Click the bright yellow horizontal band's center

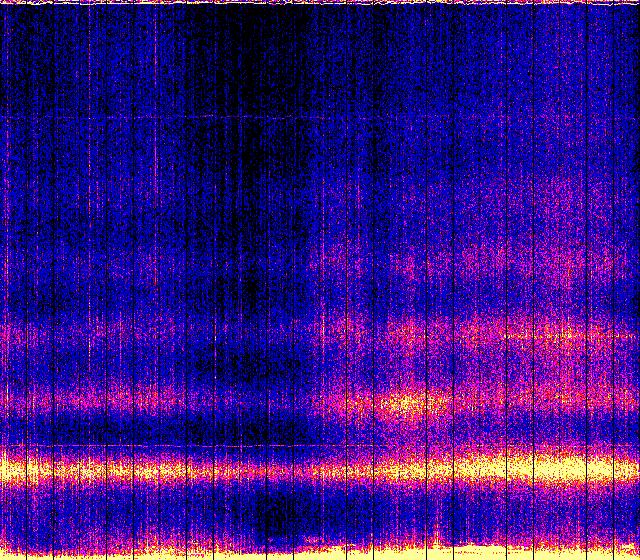point(320,468)
